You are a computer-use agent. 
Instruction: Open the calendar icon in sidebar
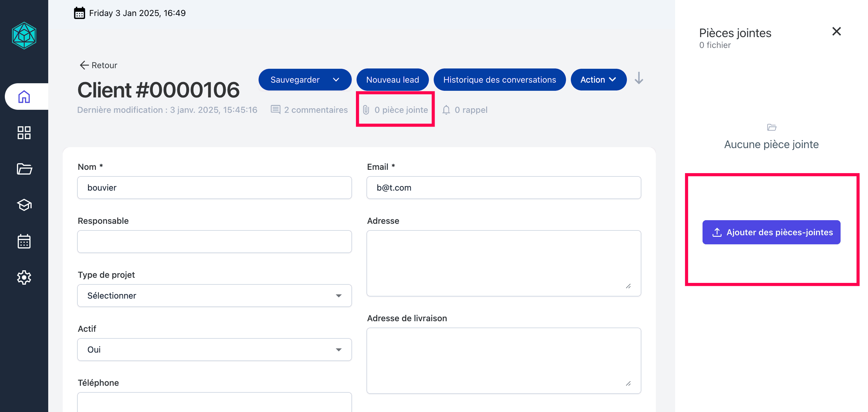point(24,241)
